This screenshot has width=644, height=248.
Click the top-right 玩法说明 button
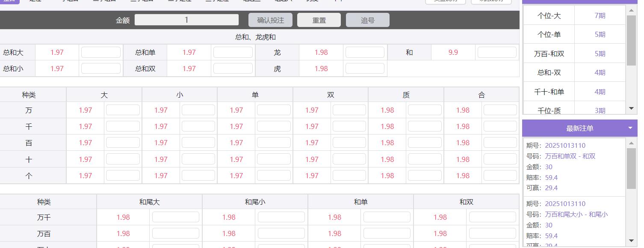pos(491,1)
